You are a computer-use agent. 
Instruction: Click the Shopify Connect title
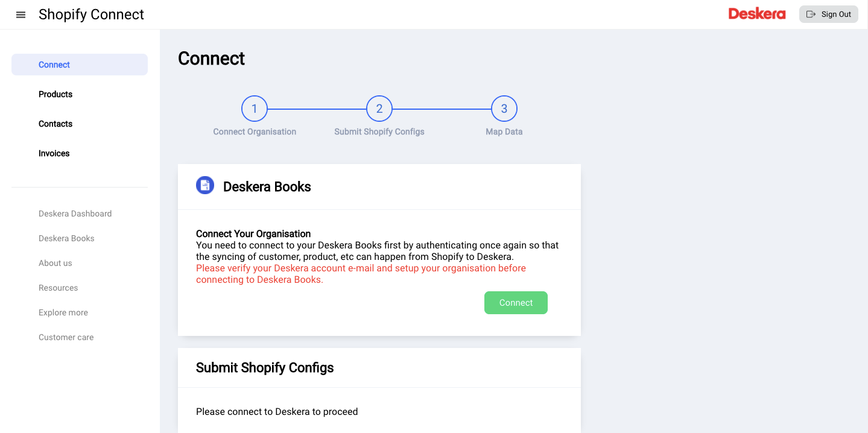point(91,14)
